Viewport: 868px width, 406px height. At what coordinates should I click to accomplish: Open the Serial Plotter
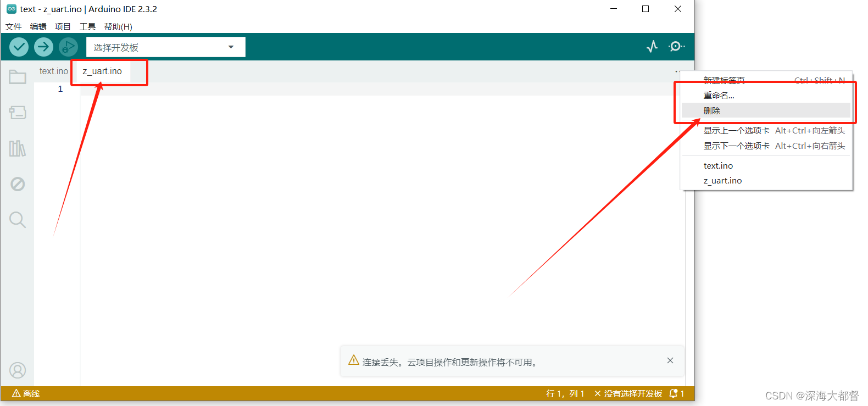(652, 47)
